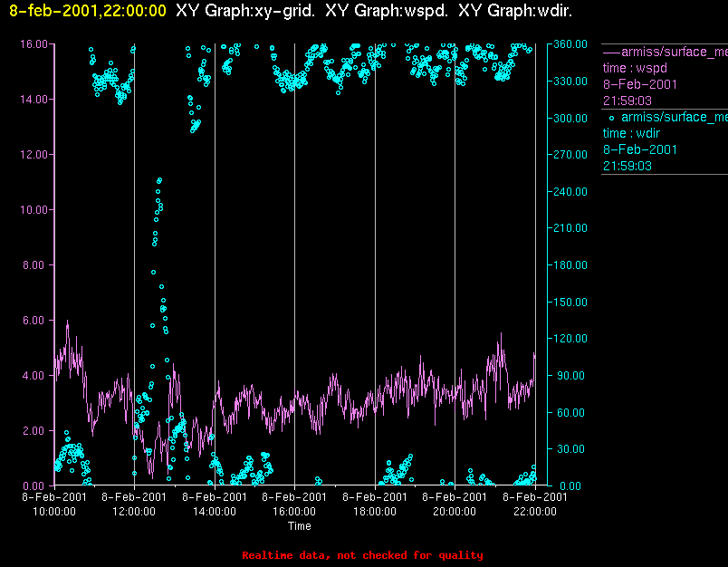Choose the XY Graph:wdir title label
Screen dimensions: 728x567
click(x=515, y=11)
